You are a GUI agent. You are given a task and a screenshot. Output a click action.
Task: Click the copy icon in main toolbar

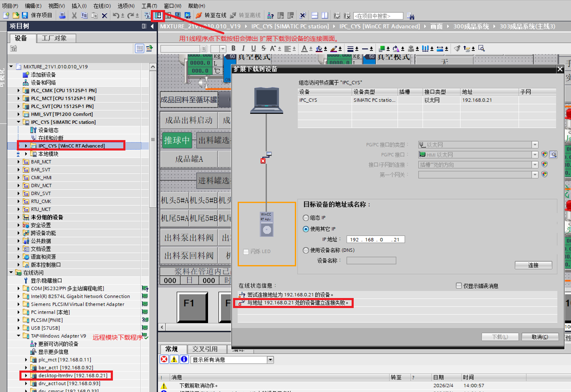pyautogui.click(x=84, y=15)
